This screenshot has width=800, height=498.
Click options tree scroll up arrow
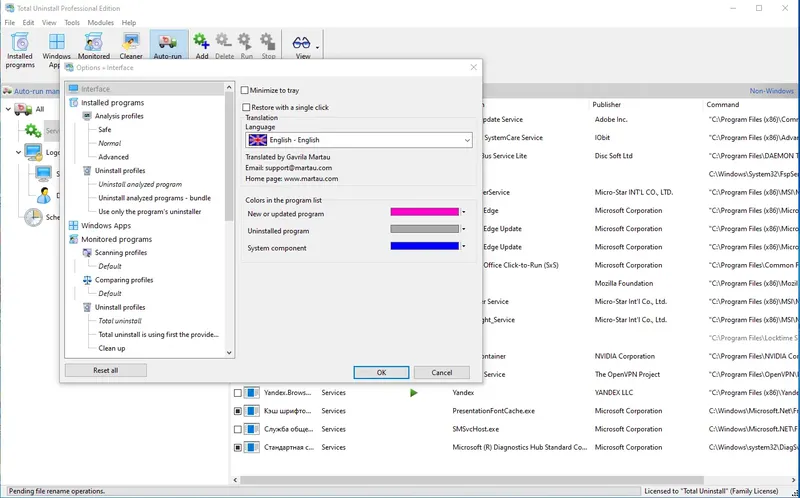coord(229,88)
